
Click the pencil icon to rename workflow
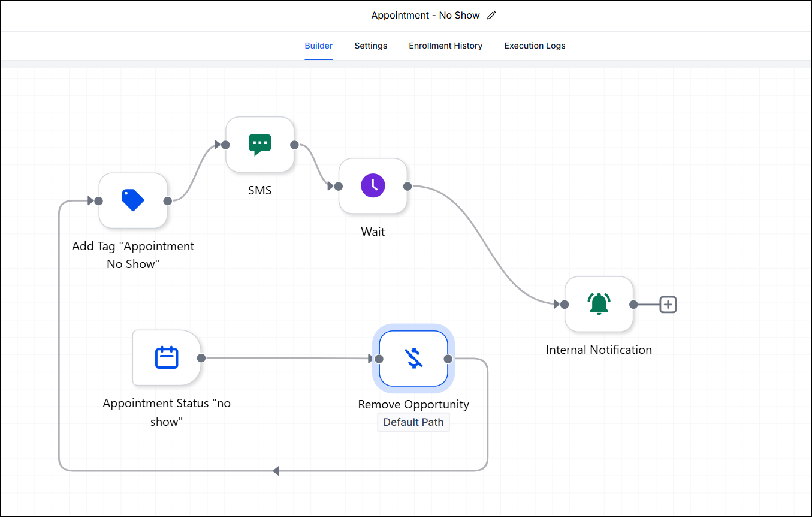[492, 16]
